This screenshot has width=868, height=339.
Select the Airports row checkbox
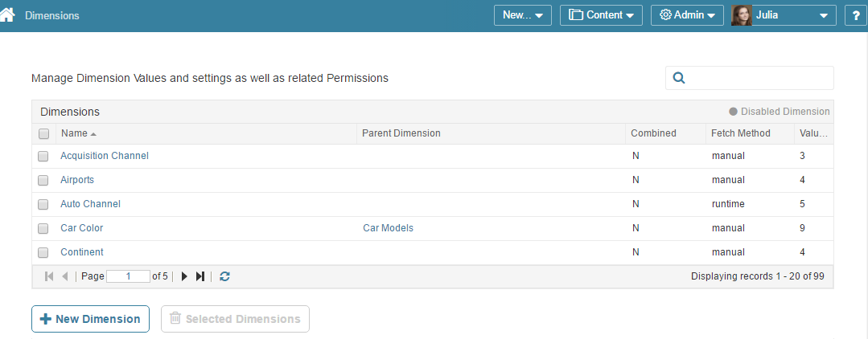point(43,180)
